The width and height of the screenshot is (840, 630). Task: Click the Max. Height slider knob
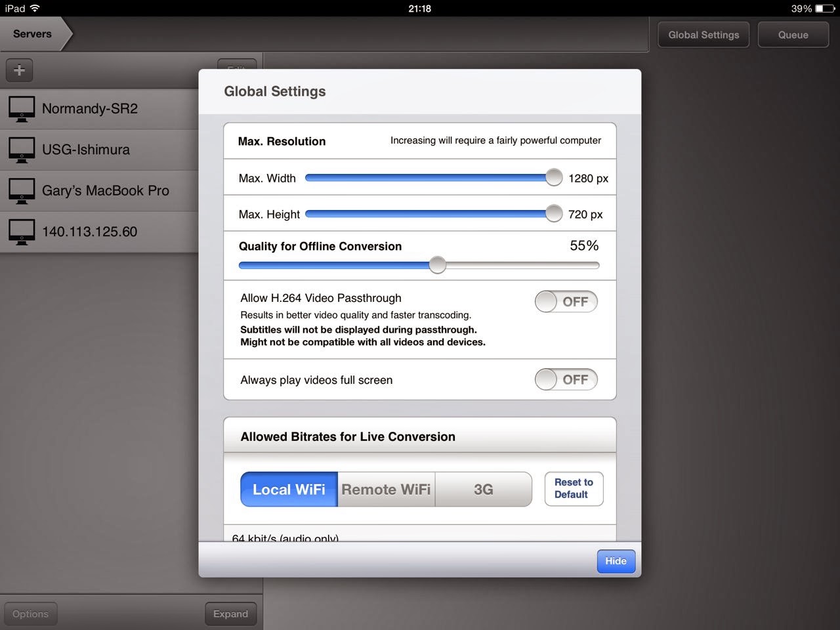(x=554, y=213)
